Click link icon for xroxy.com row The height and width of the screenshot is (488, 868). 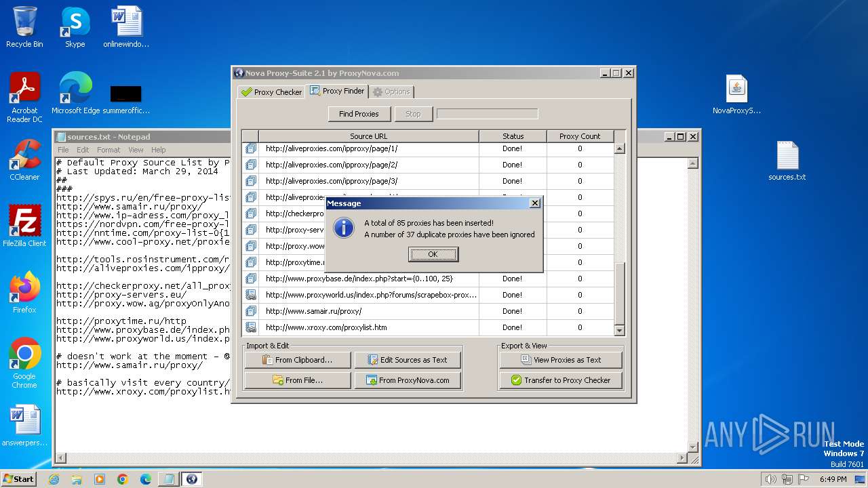pos(251,327)
